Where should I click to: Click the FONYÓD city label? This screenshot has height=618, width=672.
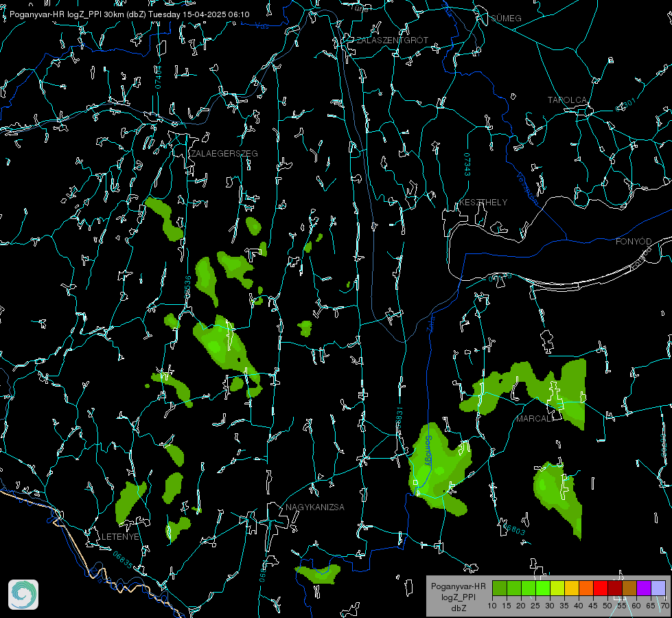coord(634,241)
